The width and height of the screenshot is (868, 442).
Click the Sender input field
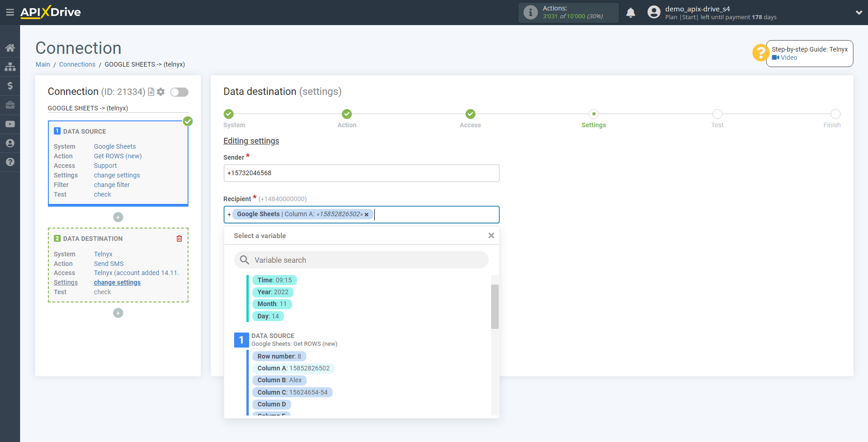click(x=361, y=173)
